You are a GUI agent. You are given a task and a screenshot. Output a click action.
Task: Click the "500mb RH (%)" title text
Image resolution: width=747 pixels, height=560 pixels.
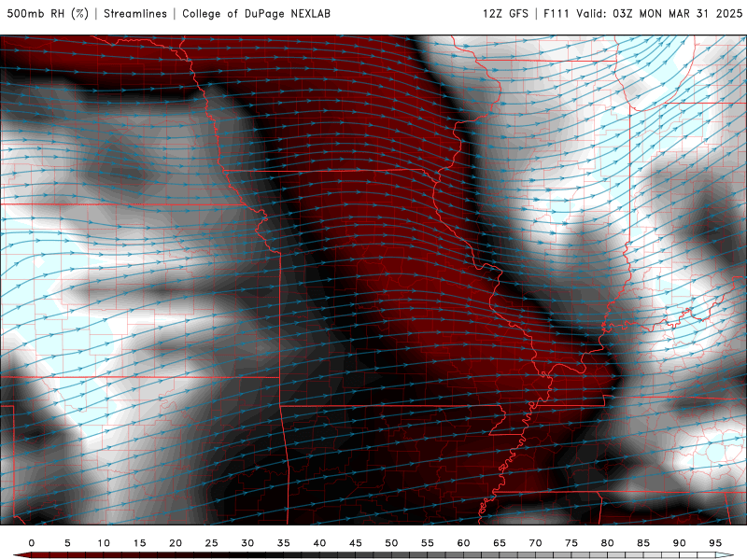[x=48, y=14]
